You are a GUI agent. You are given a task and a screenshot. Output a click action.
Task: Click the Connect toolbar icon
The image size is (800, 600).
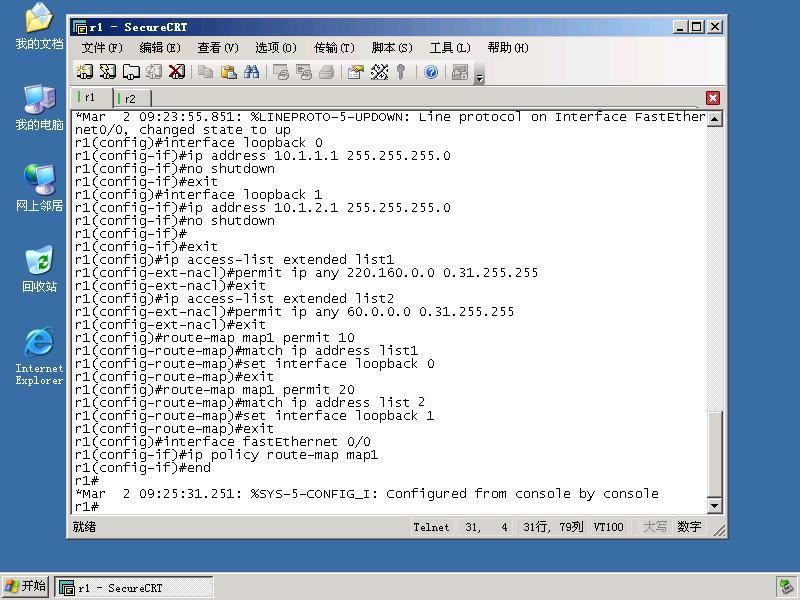(x=85, y=72)
